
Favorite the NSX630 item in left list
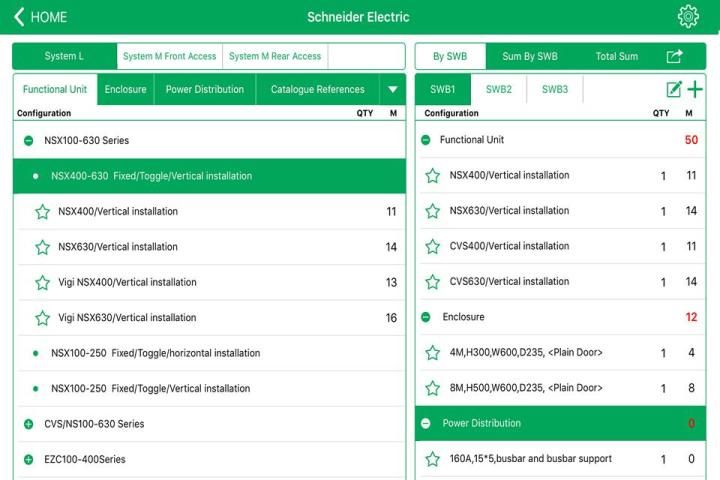pyautogui.click(x=43, y=247)
